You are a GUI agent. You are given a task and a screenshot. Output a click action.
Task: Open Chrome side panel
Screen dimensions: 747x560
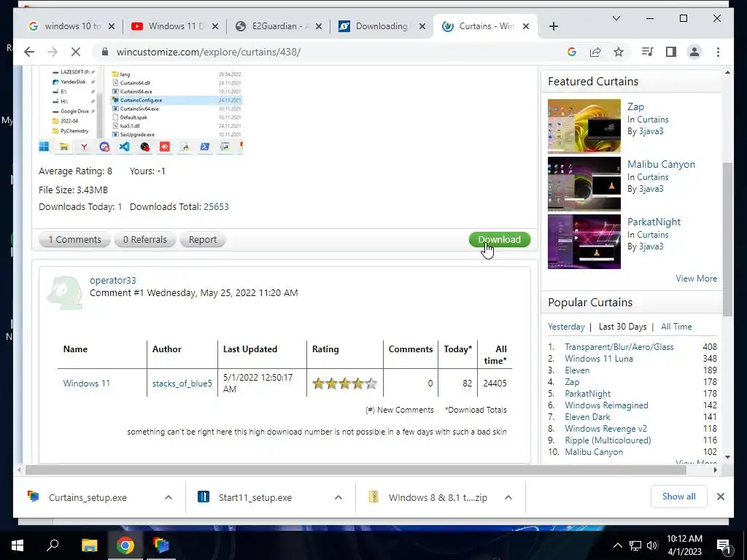[671, 52]
